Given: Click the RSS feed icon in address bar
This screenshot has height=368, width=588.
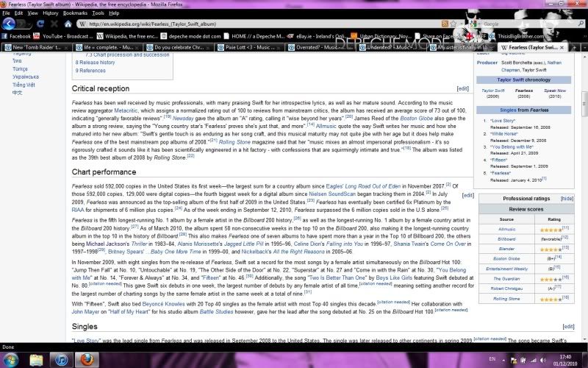Looking at the screenshot, I should pos(445,24).
